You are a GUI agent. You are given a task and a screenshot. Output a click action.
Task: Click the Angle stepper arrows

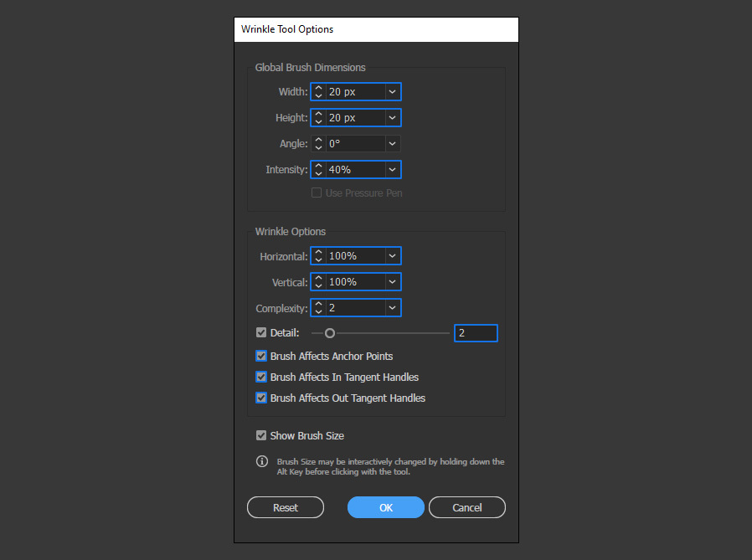pyautogui.click(x=318, y=143)
